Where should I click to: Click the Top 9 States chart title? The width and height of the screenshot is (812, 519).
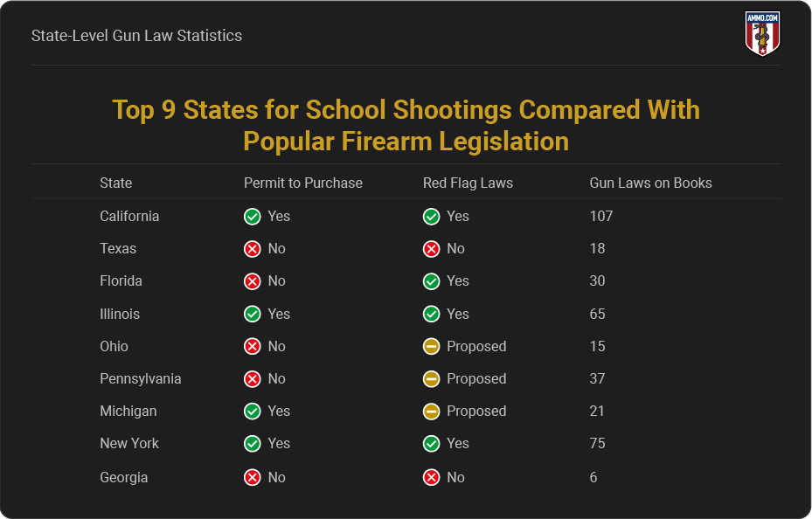point(406,125)
